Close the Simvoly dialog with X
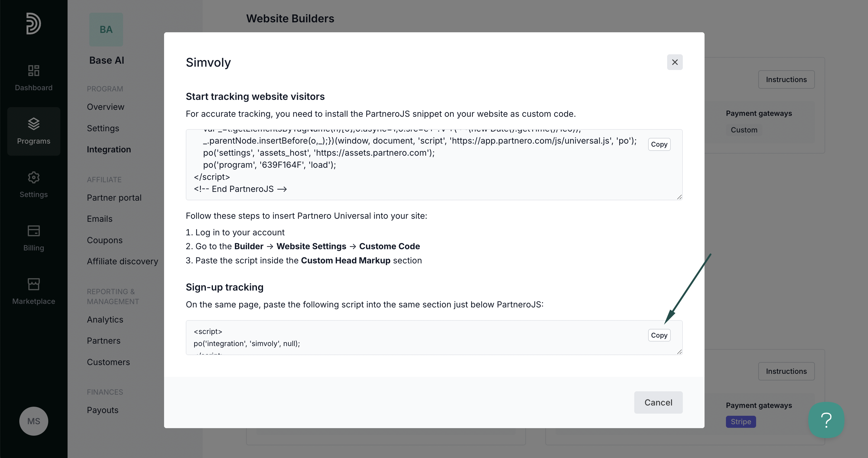The width and height of the screenshot is (868, 458). point(675,62)
